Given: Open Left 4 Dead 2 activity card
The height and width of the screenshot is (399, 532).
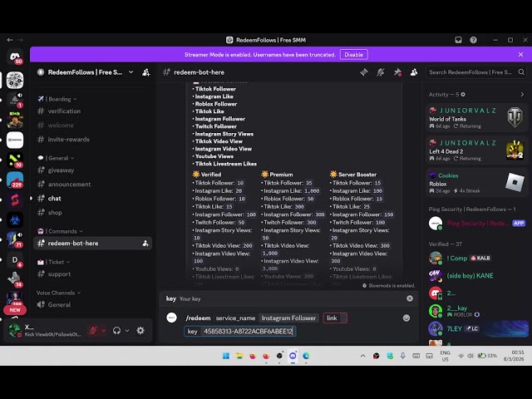Looking at the screenshot, I should click(x=476, y=150).
